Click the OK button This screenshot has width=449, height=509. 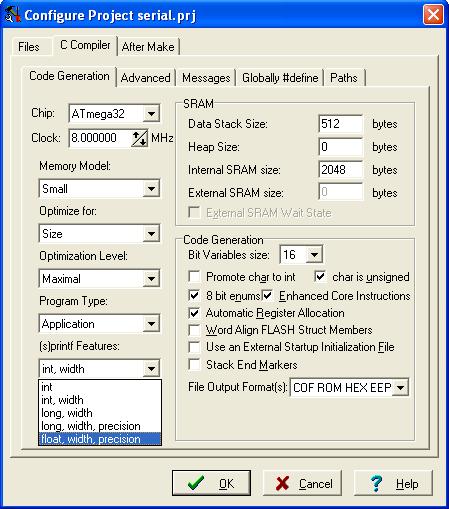(x=211, y=483)
